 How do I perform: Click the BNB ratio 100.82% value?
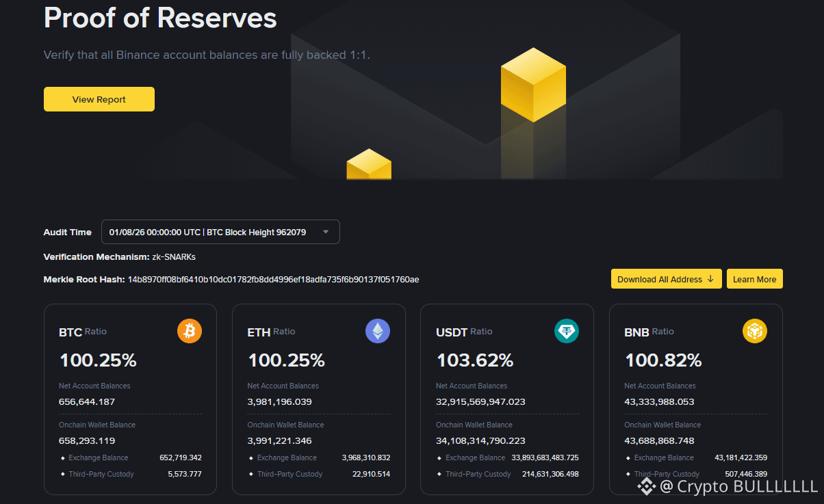click(x=663, y=360)
